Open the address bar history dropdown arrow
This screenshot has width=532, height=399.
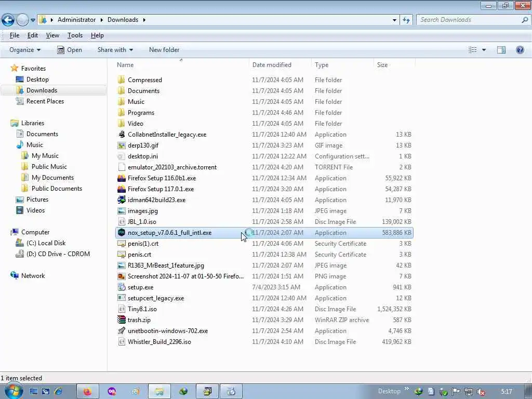pyautogui.click(x=394, y=20)
